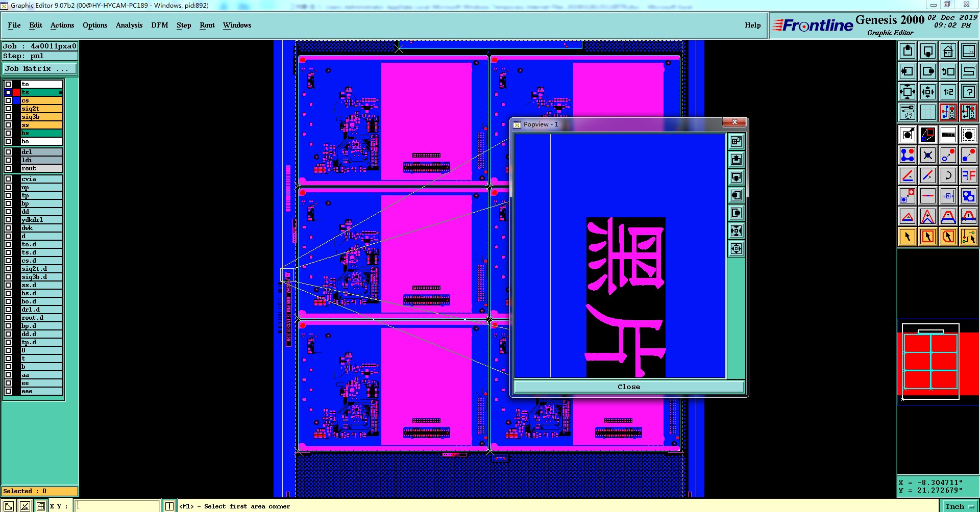Click the blue color swatch of layer cs
The image size is (980, 512).
click(x=16, y=100)
